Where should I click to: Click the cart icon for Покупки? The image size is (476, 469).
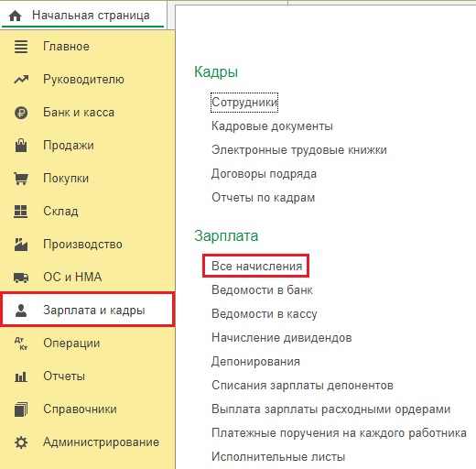21,179
